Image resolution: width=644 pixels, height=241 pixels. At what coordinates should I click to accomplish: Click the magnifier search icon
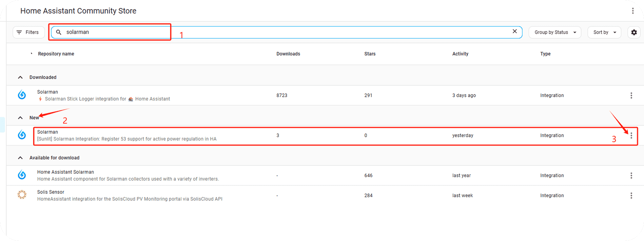[59, 32]
